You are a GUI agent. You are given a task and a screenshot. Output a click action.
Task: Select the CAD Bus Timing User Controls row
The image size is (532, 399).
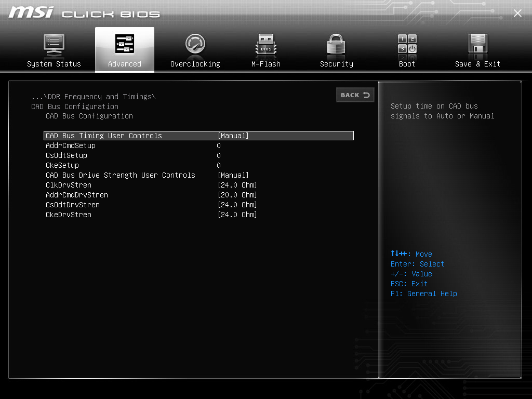point(198,136)
